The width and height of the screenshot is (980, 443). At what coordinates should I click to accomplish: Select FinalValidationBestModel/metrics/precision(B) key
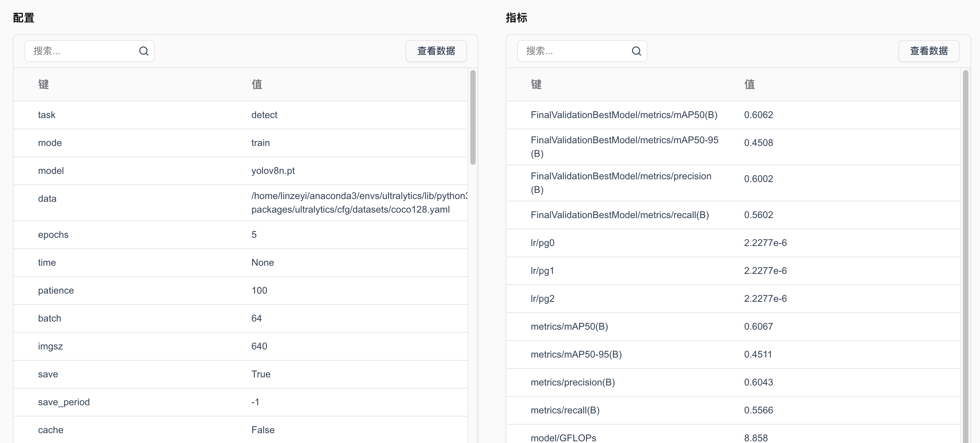[x=621, y=183]
